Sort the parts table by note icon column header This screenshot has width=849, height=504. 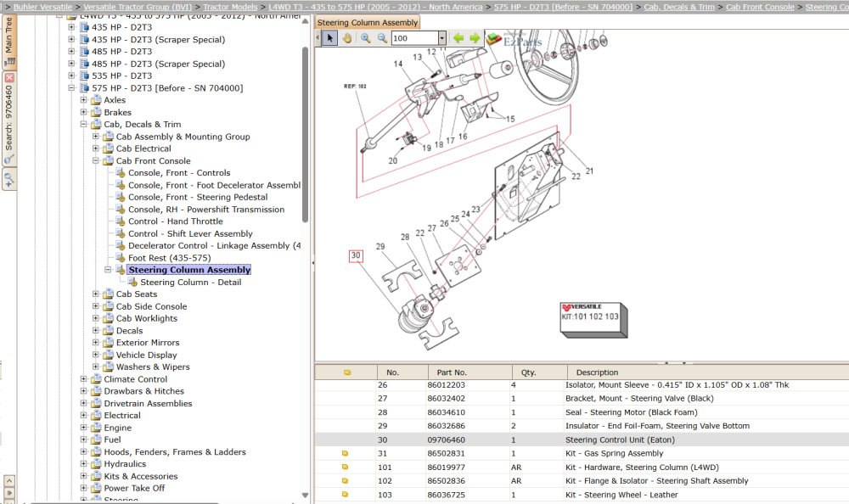346,372
